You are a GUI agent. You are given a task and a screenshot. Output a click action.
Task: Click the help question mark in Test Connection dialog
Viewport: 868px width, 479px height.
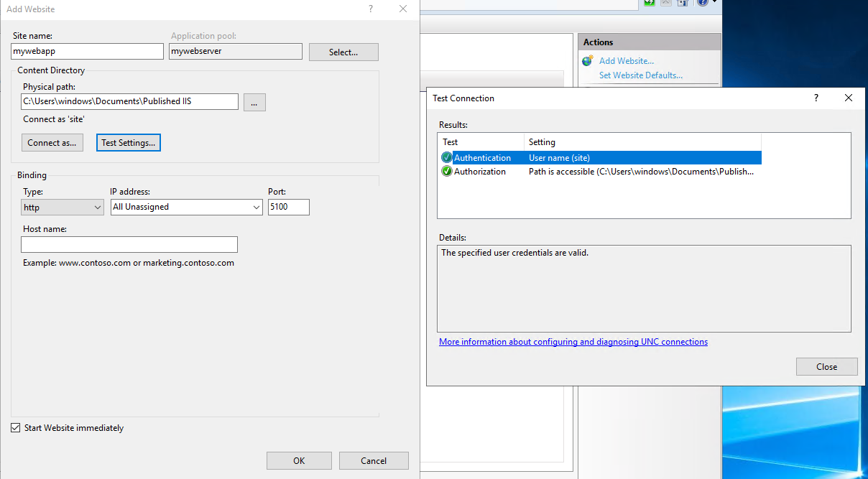click(816, 98)
